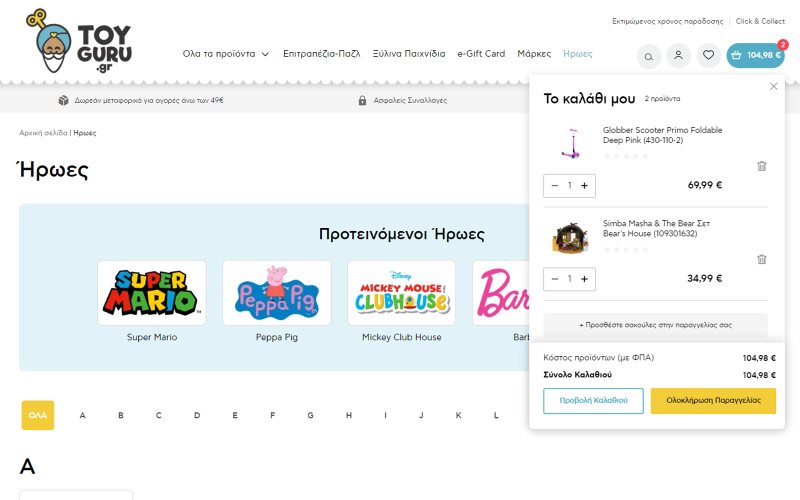This screenshot has width=800, height=500.
Task: Click the Peppa Pig caption text
Action: 277,337
